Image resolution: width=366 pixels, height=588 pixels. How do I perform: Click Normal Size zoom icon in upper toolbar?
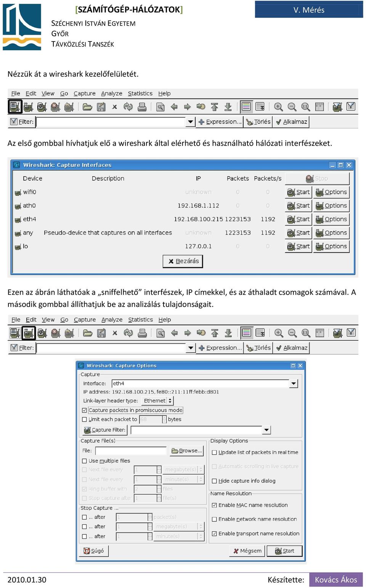305,107
